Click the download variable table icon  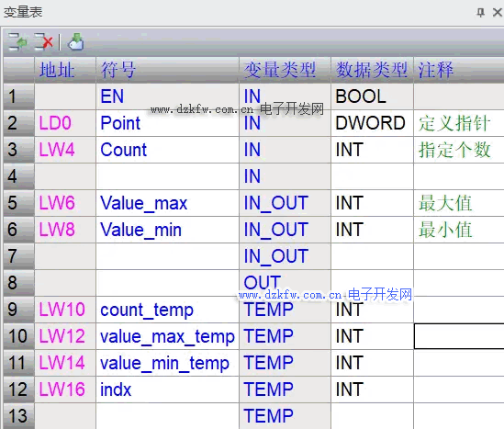coord(76,42)
